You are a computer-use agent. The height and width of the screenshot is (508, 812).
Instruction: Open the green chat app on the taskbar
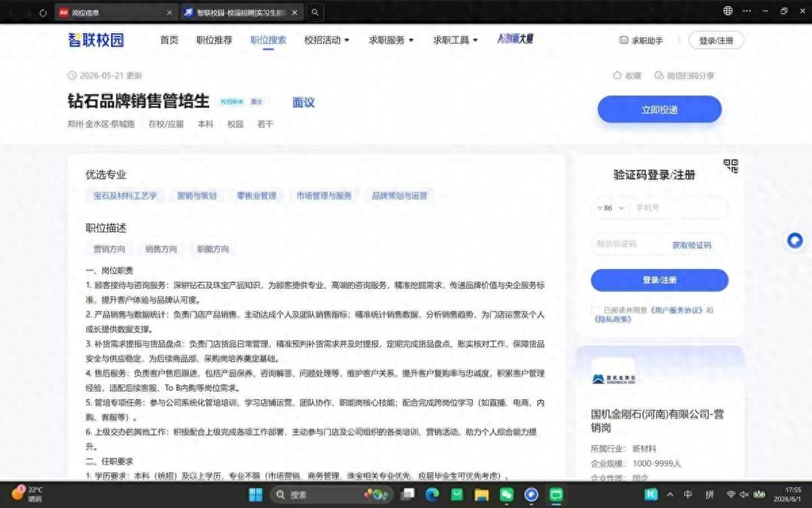pyautogui.click(x=556, y=494)
